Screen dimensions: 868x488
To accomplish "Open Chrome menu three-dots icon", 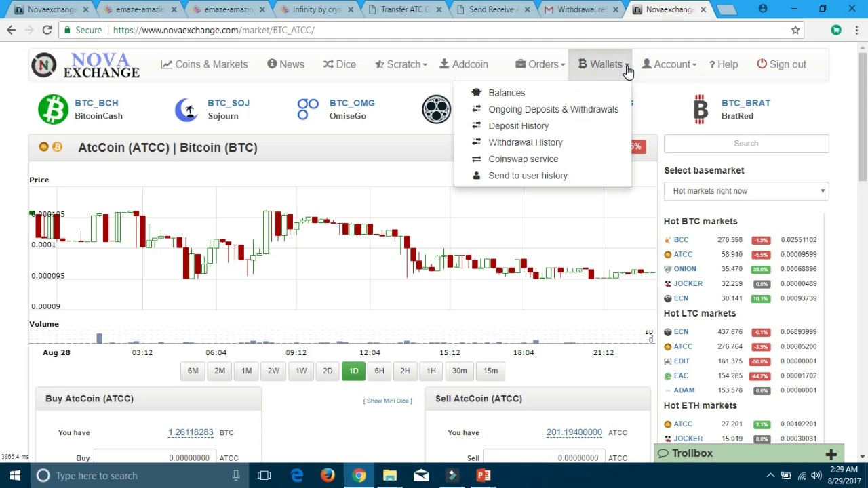I will (x=856, y=30).
